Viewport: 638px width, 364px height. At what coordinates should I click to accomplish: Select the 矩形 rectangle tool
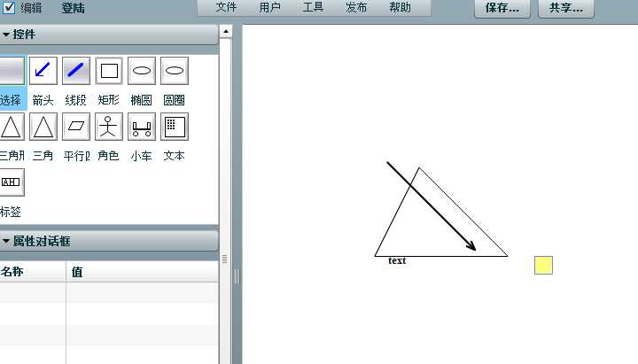click(x=109, y=71)
